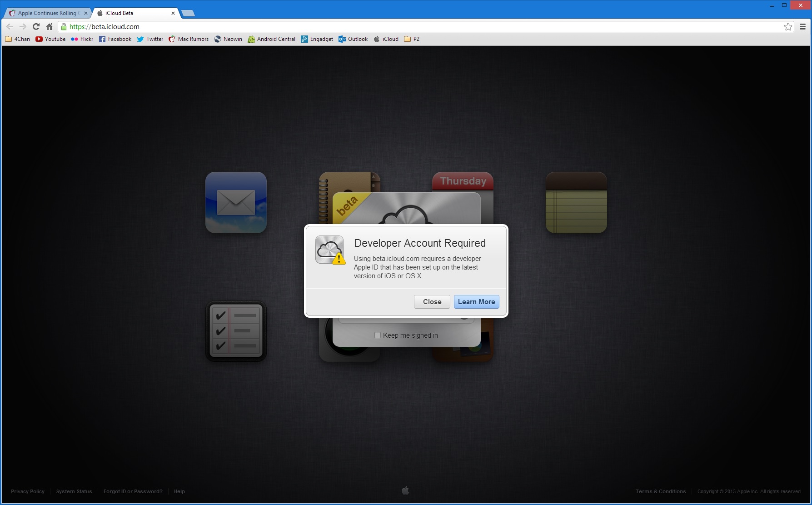Open the System Status link

click(74, 491)
